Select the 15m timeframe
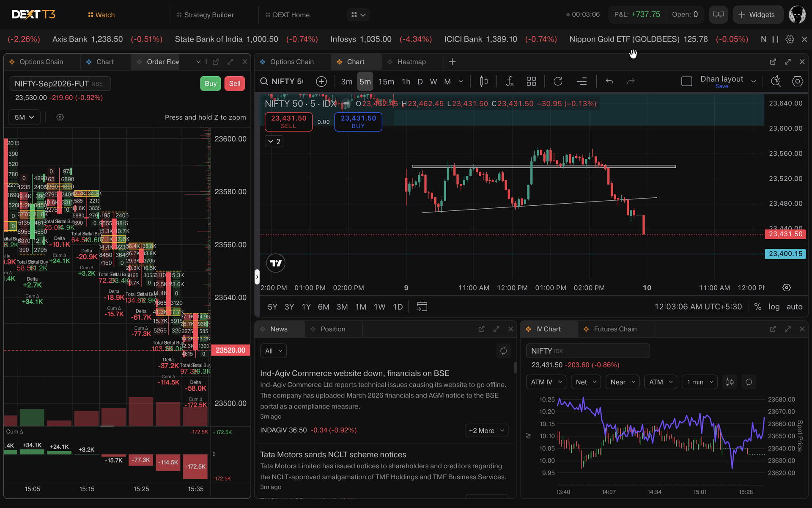This screenshot has width=812, height=508. [x=386, y=81]
